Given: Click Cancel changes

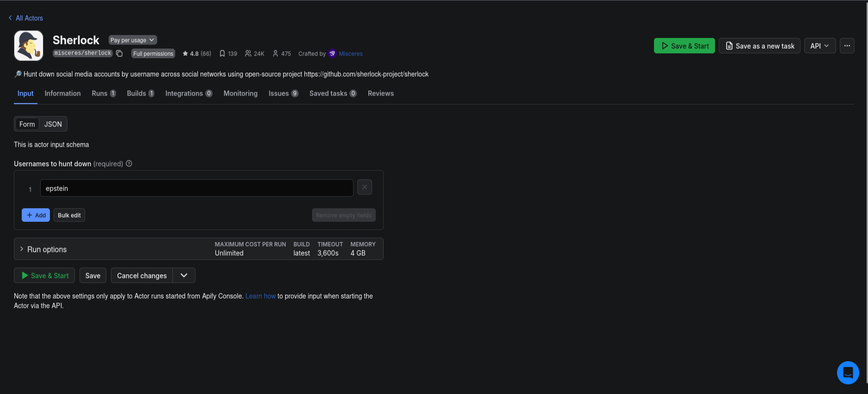Looking at the screenshot, I should [x=142, y=276].
